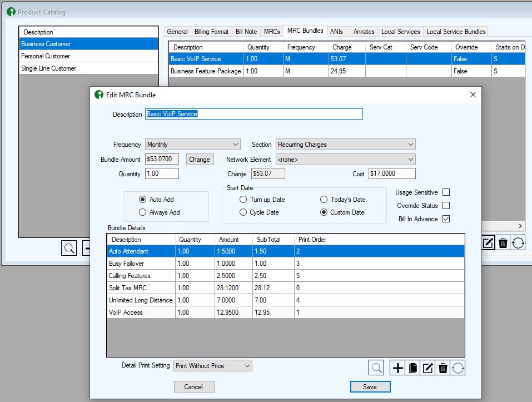Select the Basic VoIP Service grid row
Image resolution: width=532 pixels, height=402 pixels.
[347, 59]
